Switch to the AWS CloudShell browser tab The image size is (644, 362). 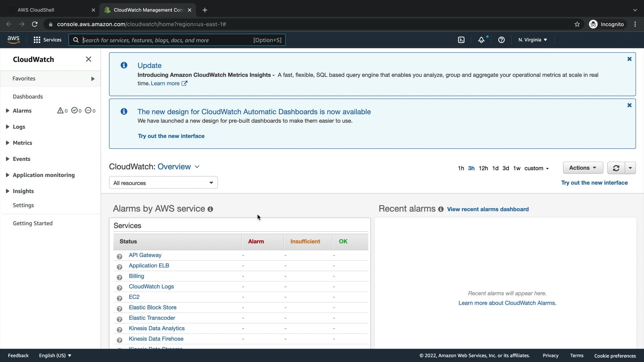tap(36, 10)
